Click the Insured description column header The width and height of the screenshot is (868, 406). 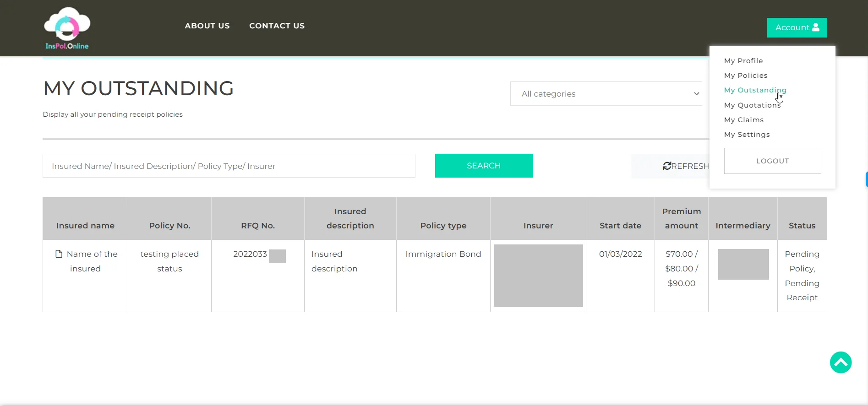[x=350, y=218]
